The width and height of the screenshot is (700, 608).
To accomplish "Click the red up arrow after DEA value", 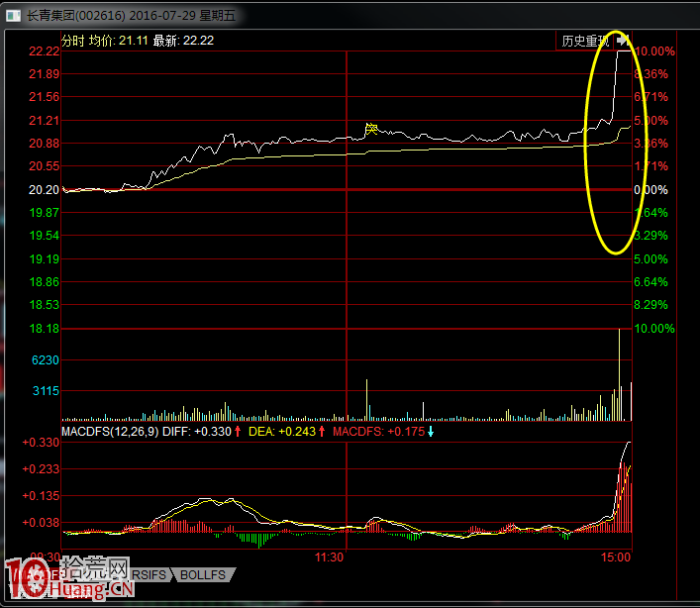I will coord(322,431).
